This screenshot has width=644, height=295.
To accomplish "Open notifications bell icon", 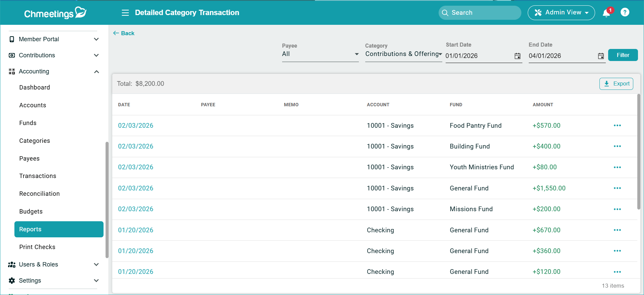I will tap(606, 13).
